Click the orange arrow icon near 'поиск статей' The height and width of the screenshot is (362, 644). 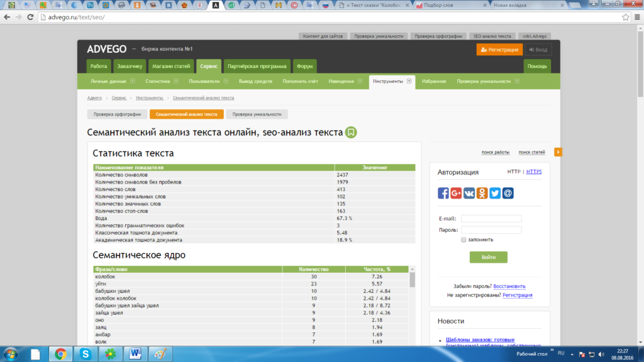pos(558,152)
